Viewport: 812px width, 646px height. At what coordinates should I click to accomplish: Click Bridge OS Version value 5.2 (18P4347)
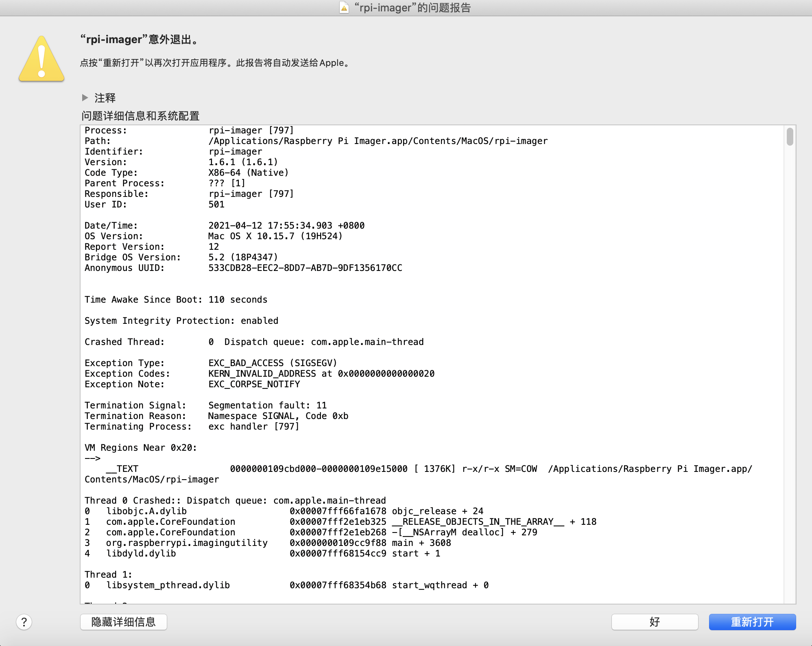point(243,258)
